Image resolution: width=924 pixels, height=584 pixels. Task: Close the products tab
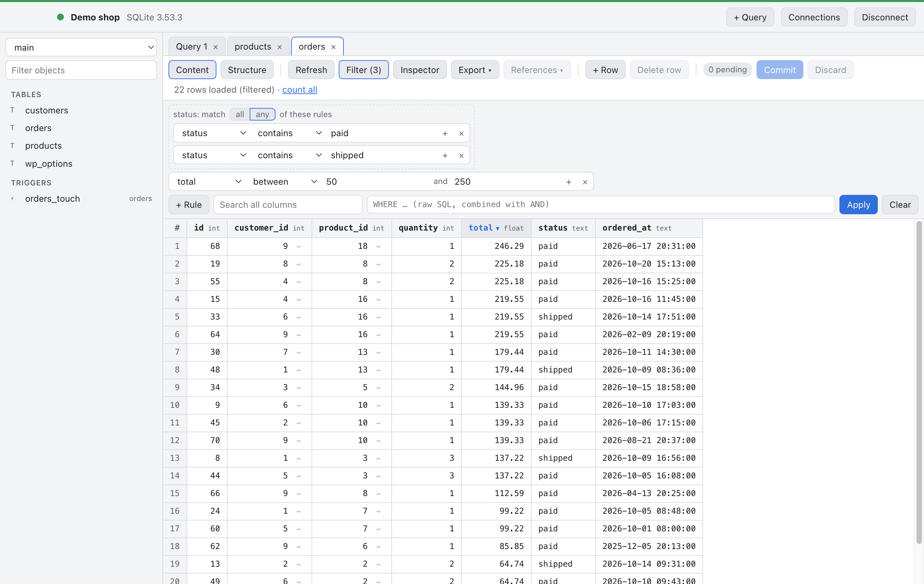280,47
